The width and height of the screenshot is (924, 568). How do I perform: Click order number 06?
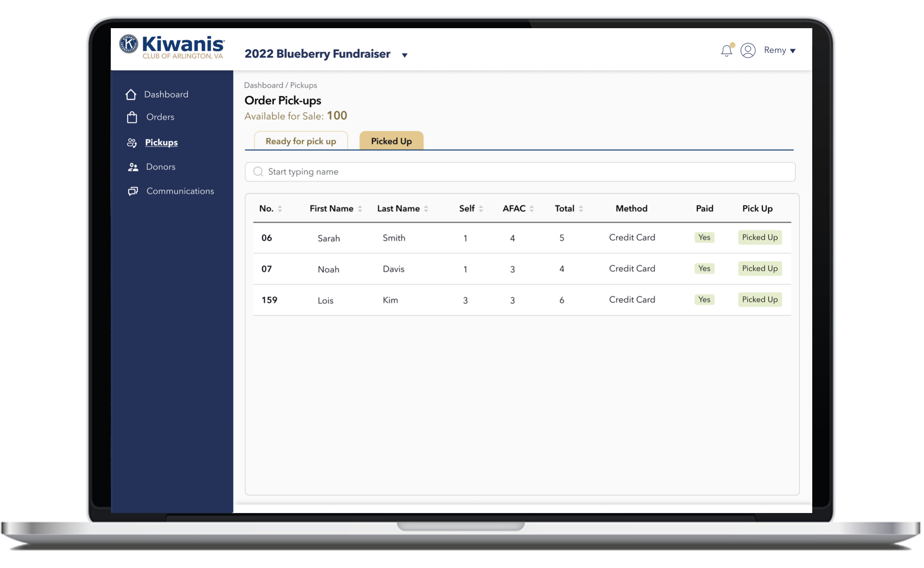[267, 238]
